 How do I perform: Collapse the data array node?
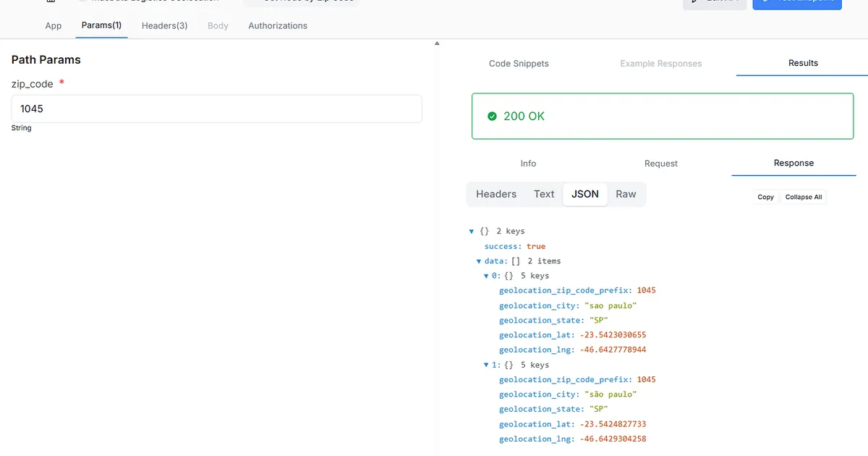[x=479, y=261]
